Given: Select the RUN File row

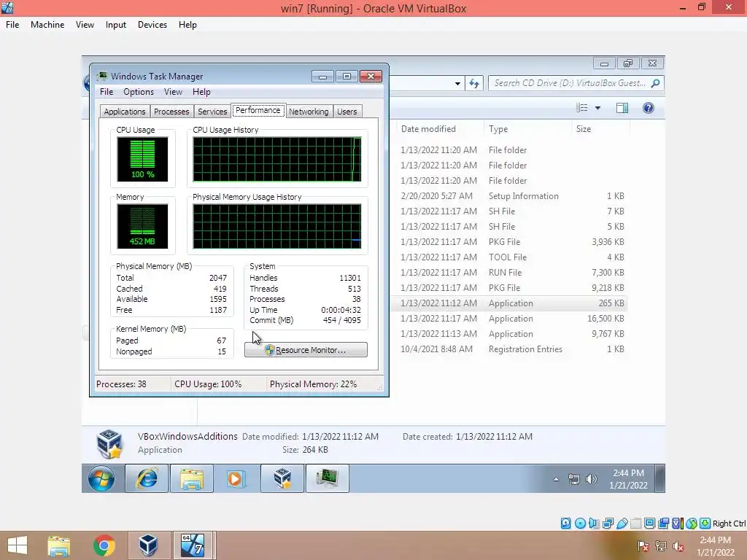Looking at the screenshot, I should point(510,273).
